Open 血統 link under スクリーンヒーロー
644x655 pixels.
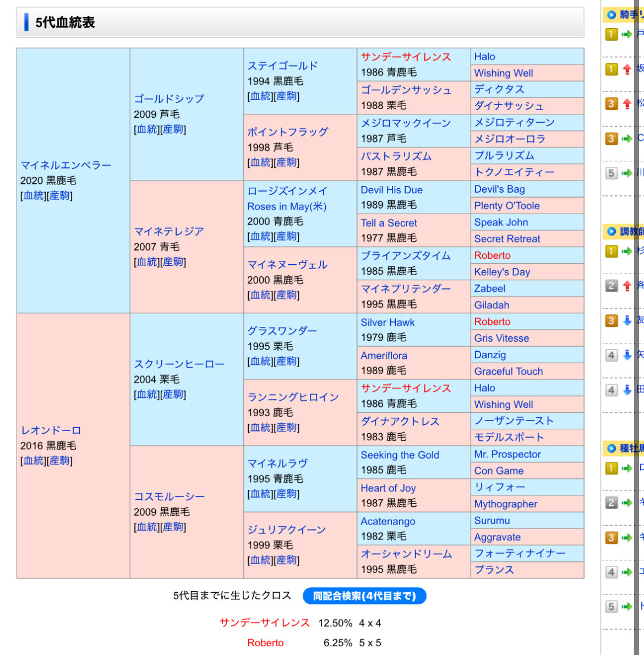[x=146, y=395]
